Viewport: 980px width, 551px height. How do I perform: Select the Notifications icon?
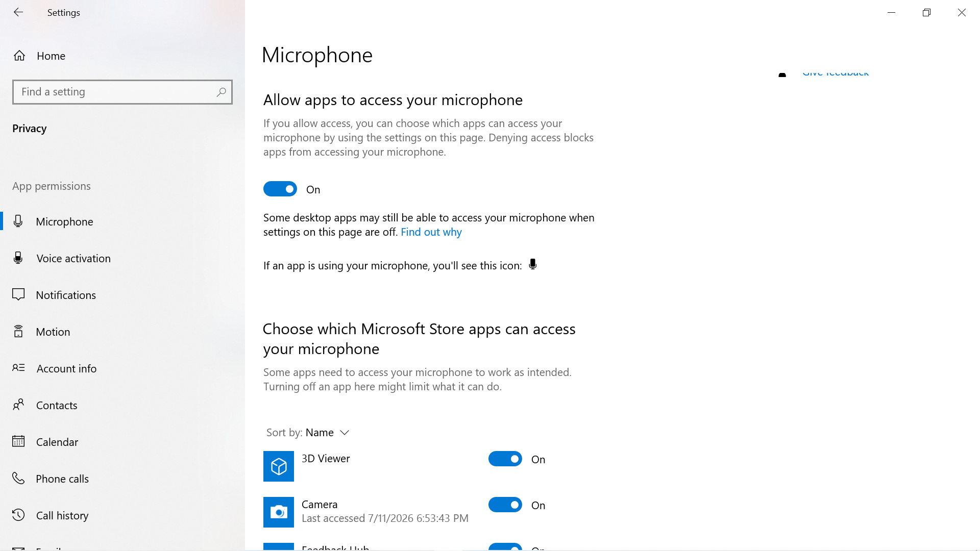18,295
